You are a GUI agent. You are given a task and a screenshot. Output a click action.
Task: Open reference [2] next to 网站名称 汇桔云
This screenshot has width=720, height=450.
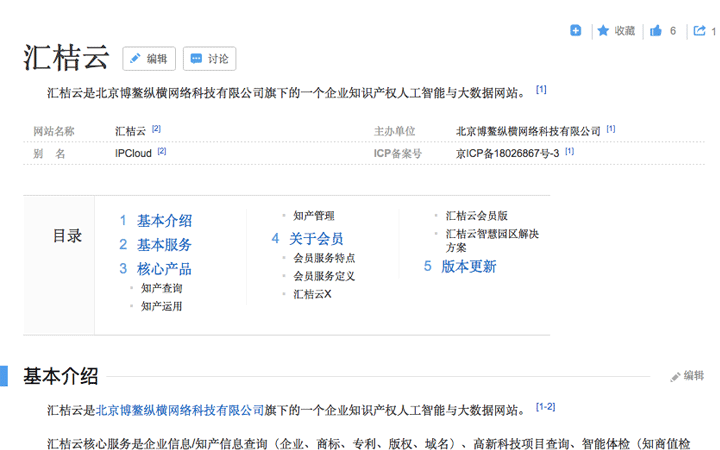pos(156,129)
